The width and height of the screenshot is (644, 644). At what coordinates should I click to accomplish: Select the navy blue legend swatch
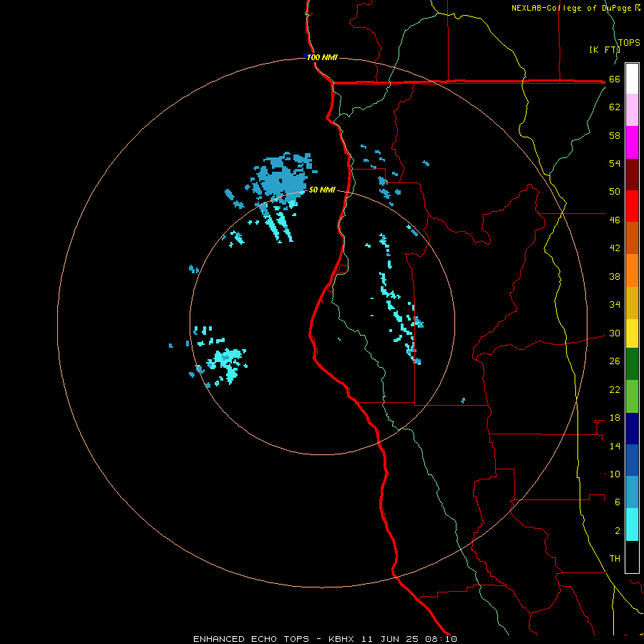tap(632, 429)
